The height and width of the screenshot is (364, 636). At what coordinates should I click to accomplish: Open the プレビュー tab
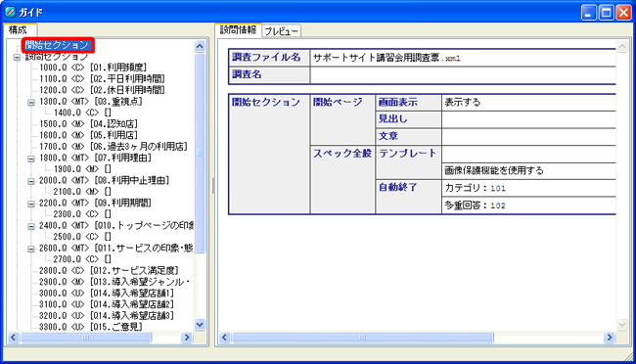click(282, 31)
